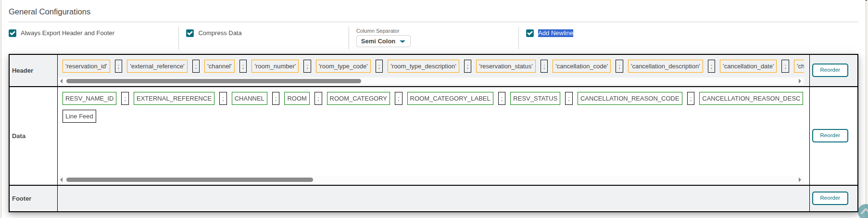This screenshot has height=218, width=868.
Task: Click Header row left scroll arrow
Action: tap(62, 81)
